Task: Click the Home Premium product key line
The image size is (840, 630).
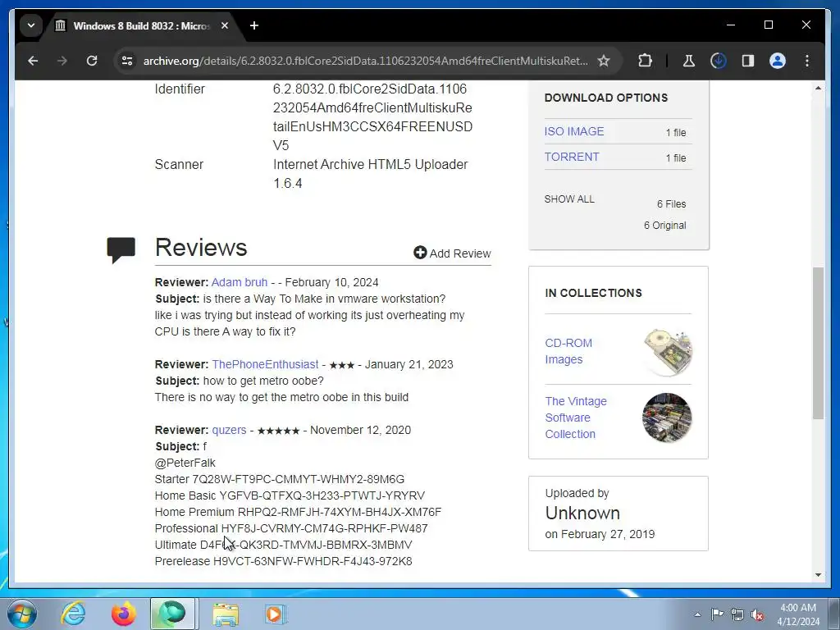Action: pyautogui.click(x=298, y=512)
